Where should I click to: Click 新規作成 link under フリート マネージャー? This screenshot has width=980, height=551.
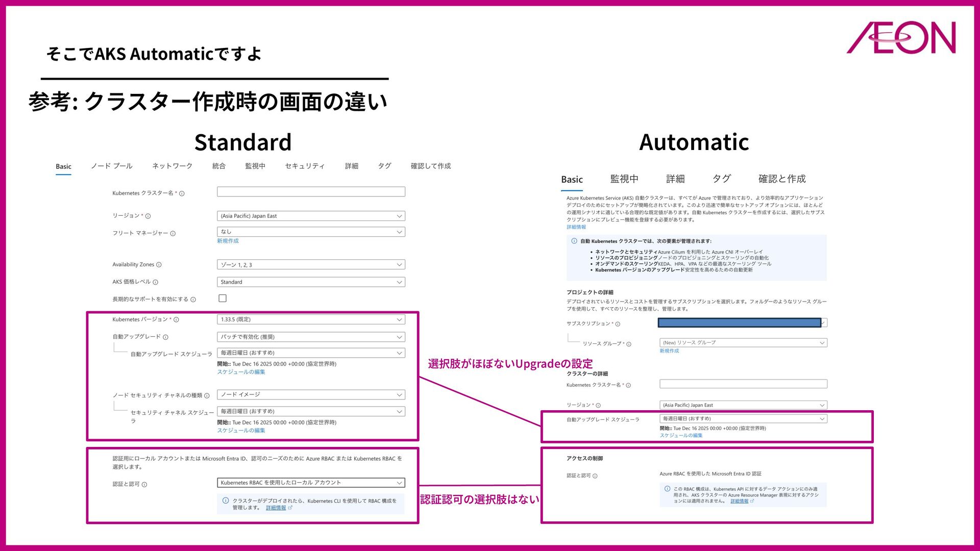point(228,241)
